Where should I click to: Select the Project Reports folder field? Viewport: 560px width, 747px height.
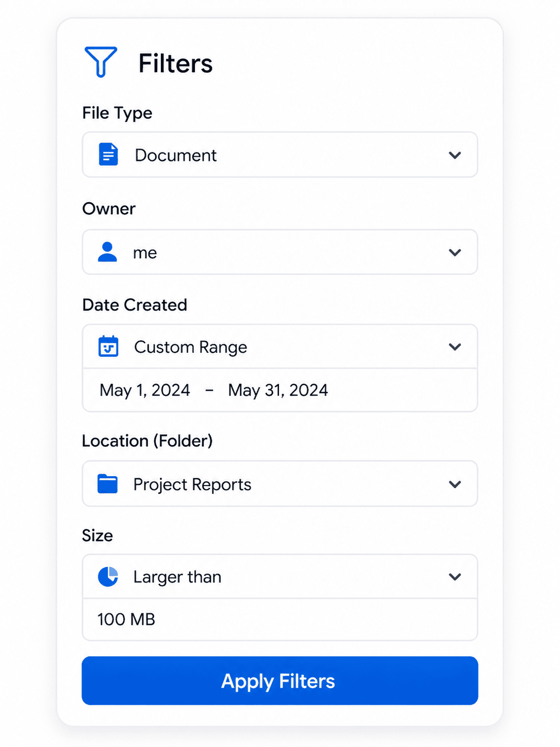pyautogui.click(x=192, y=484)
